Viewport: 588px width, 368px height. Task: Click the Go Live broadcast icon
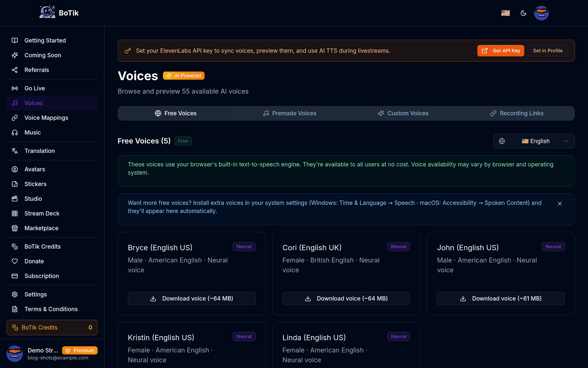[x=15, y=88]
